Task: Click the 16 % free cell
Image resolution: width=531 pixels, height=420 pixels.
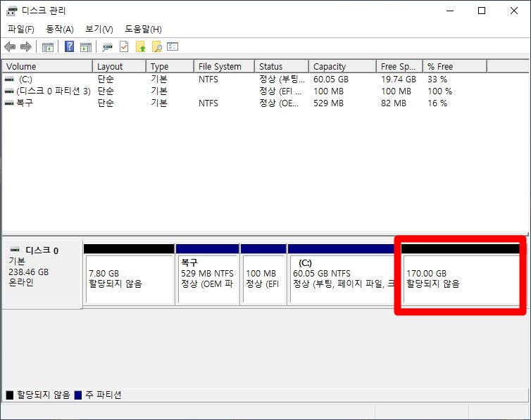Action: 437,103
